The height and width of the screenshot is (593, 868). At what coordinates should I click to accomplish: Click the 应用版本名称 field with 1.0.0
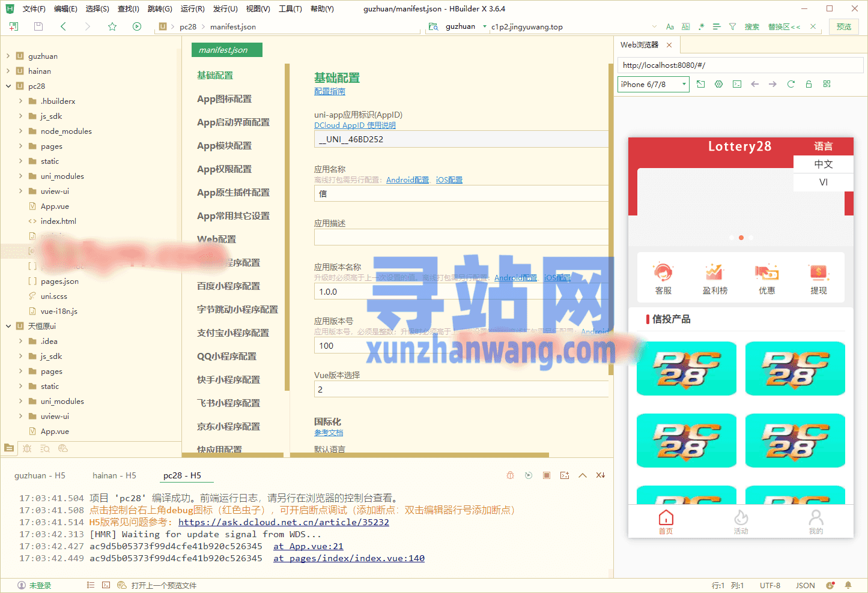(461, 292)
